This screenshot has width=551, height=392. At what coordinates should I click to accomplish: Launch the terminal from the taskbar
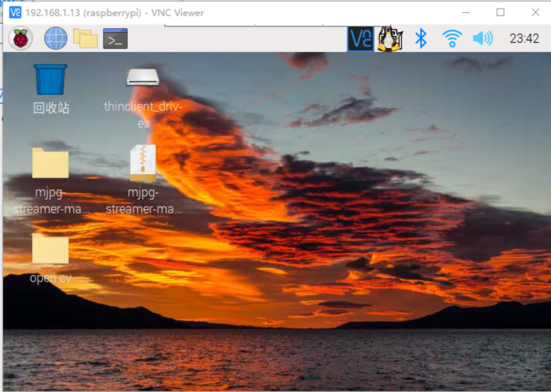click(115, 38)
